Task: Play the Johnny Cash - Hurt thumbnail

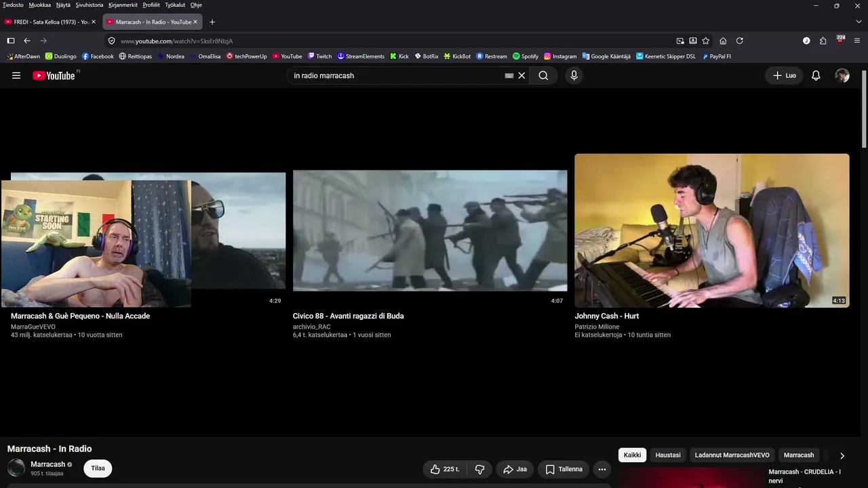Action: [x=712, y=230]
